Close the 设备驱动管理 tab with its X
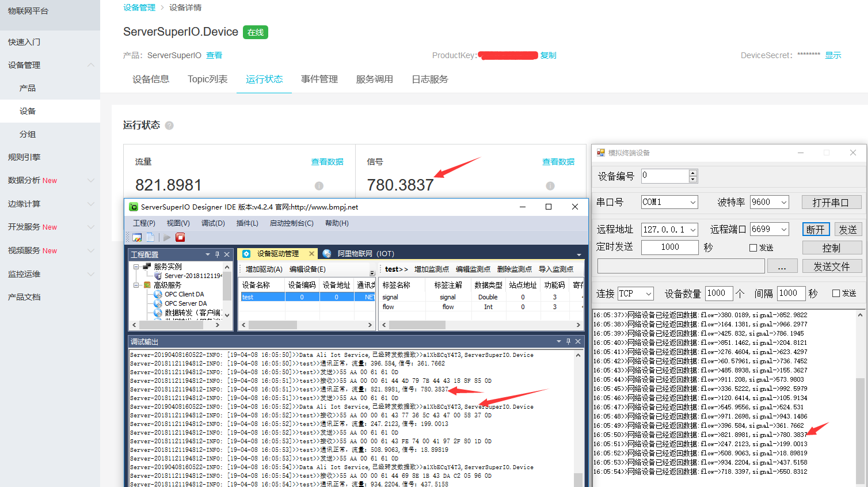Image resolution: width=868 pixels, height=487 pixels. (312, 253)
